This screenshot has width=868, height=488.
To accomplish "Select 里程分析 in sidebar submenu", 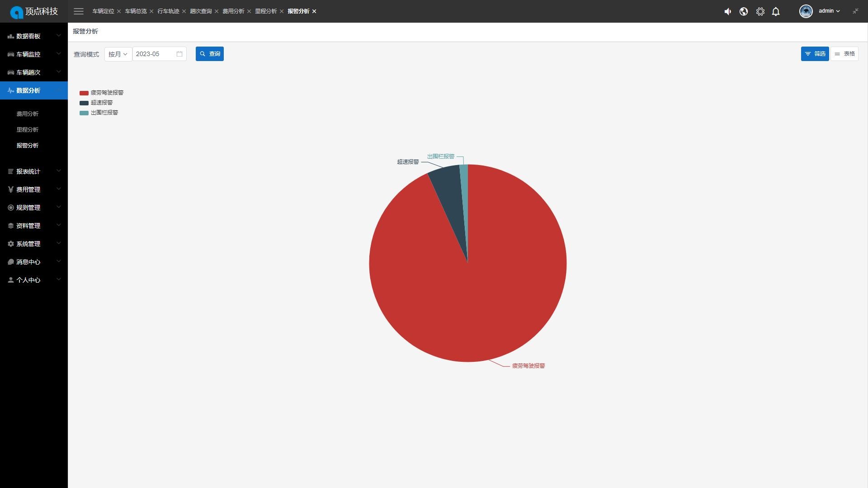I will pos(28,130).
